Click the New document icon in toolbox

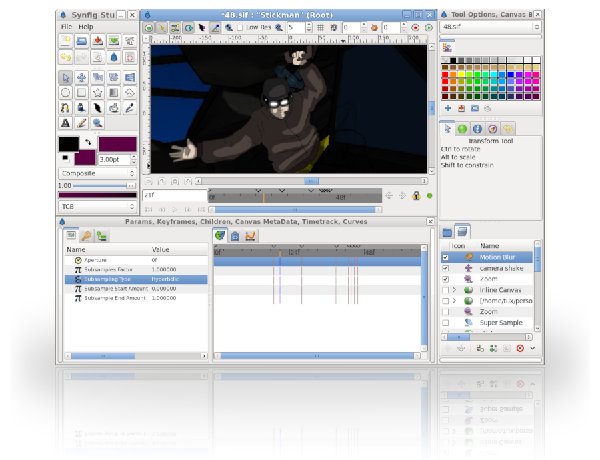point(65,41)
